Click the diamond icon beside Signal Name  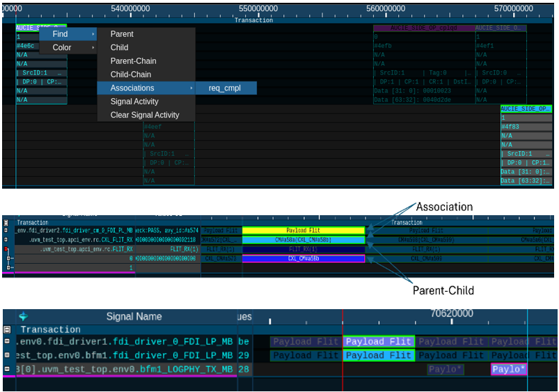point(24,316)
